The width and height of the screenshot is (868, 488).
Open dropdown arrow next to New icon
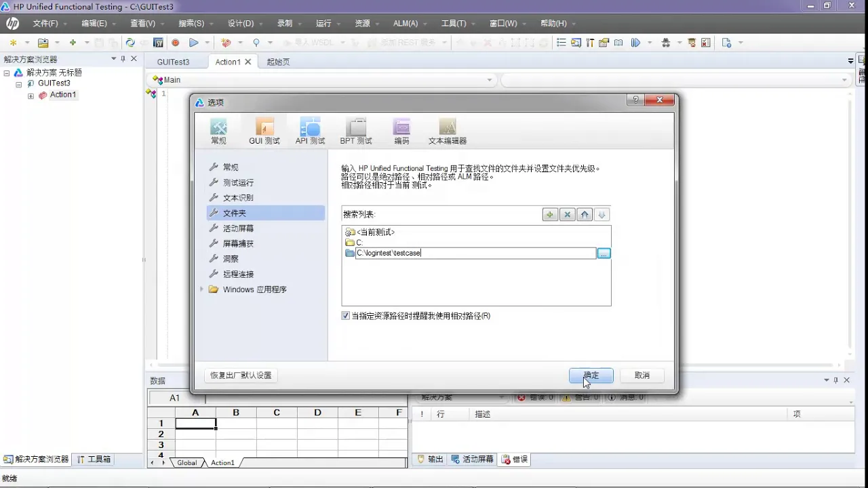point(26,42)
